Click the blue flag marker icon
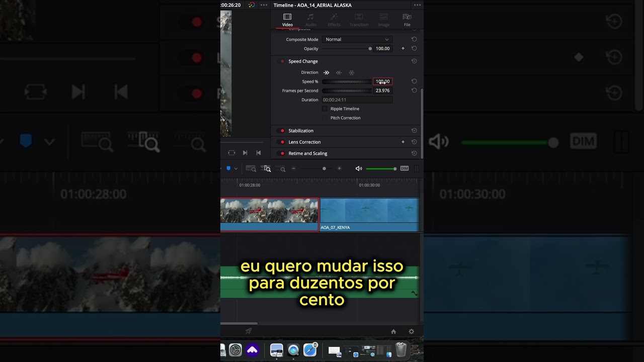Image resolution: width=644 pixels, height=362 pixels. (x=228, y=168)
